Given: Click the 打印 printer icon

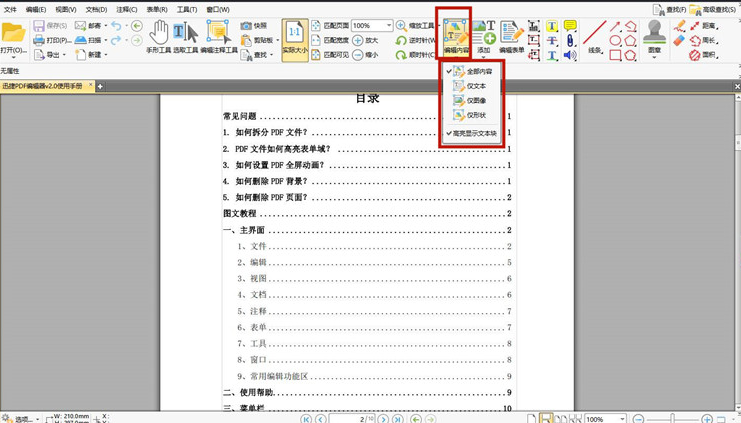Looking at the screenshot, I should [x=39, y=41].
